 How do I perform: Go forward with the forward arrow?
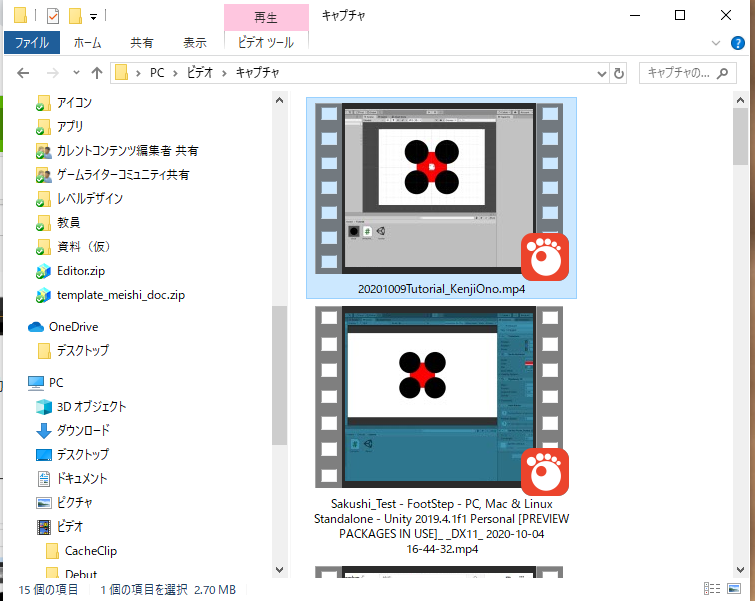coord(52,73)
